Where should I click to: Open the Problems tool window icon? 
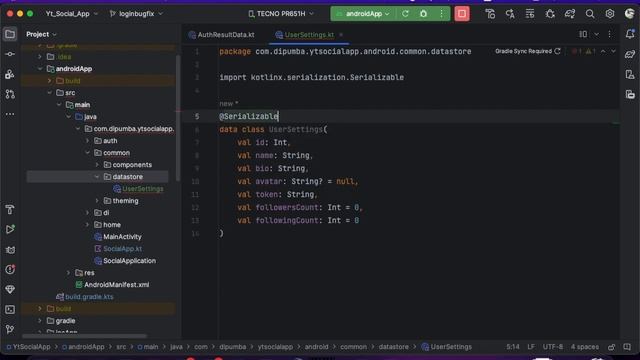pos(10,269)
